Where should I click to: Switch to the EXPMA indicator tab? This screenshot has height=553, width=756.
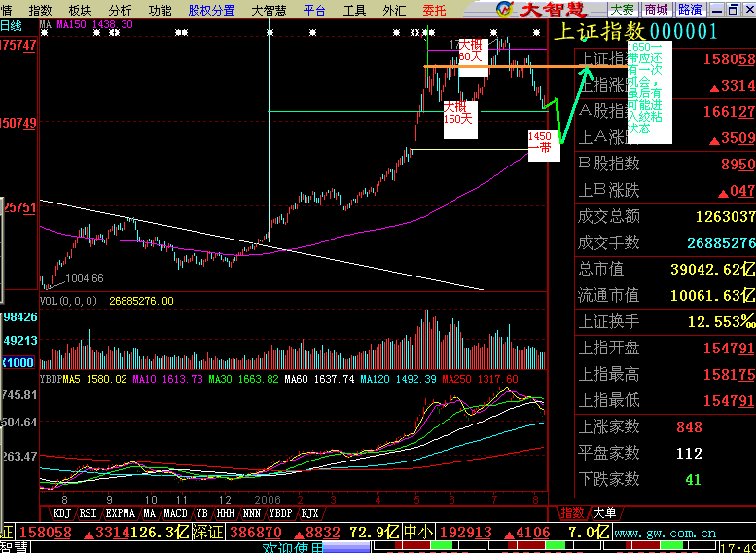pos(120,513)
